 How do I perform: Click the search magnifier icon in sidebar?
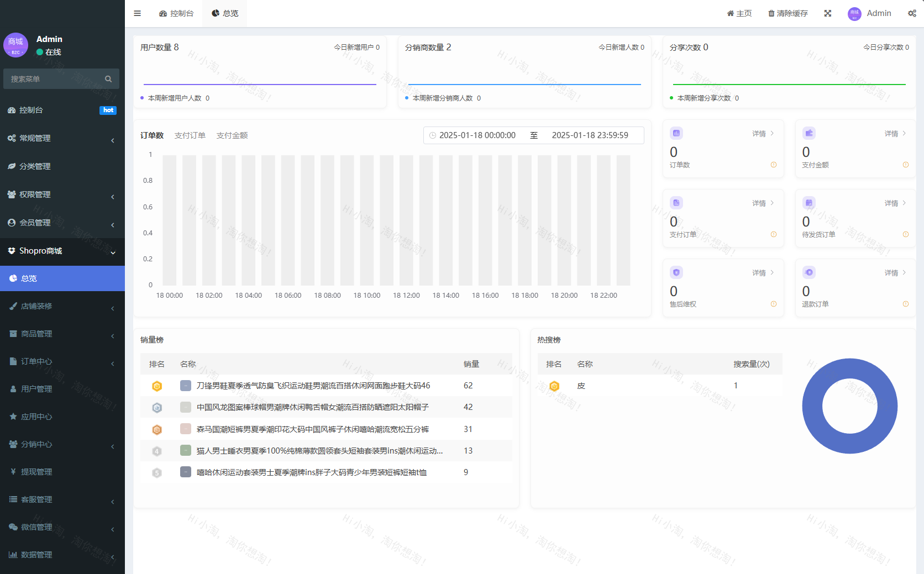[x=108, y=79]
